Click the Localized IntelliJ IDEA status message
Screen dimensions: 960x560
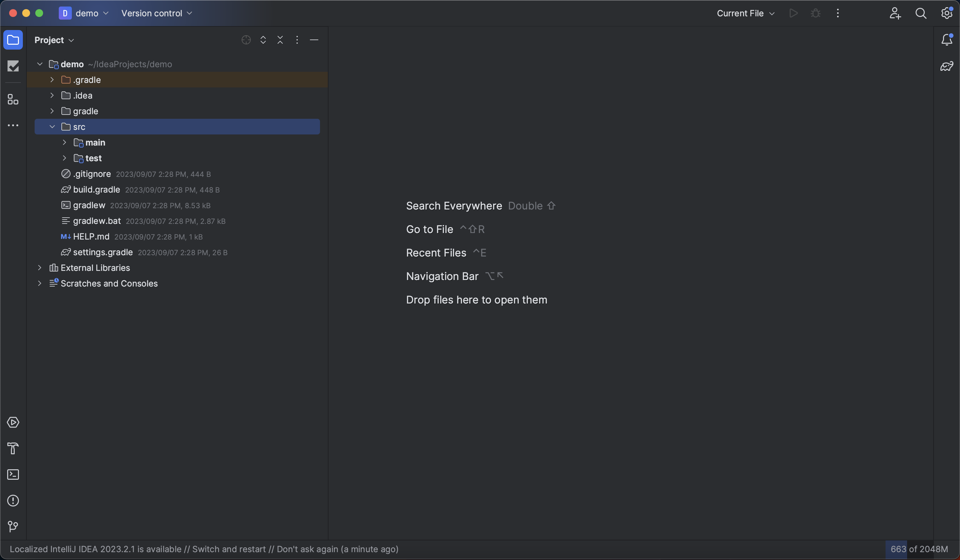[x=204, y=549]
